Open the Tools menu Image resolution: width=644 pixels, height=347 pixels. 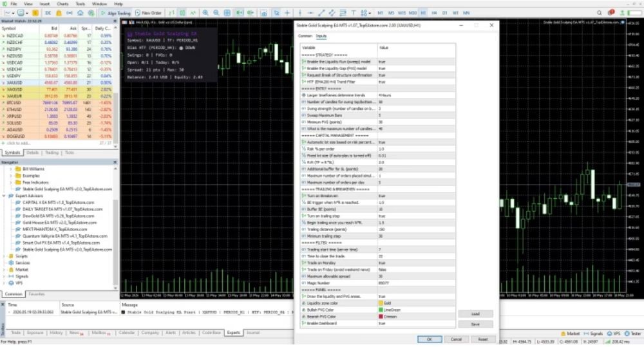click(x=80, y=4)
